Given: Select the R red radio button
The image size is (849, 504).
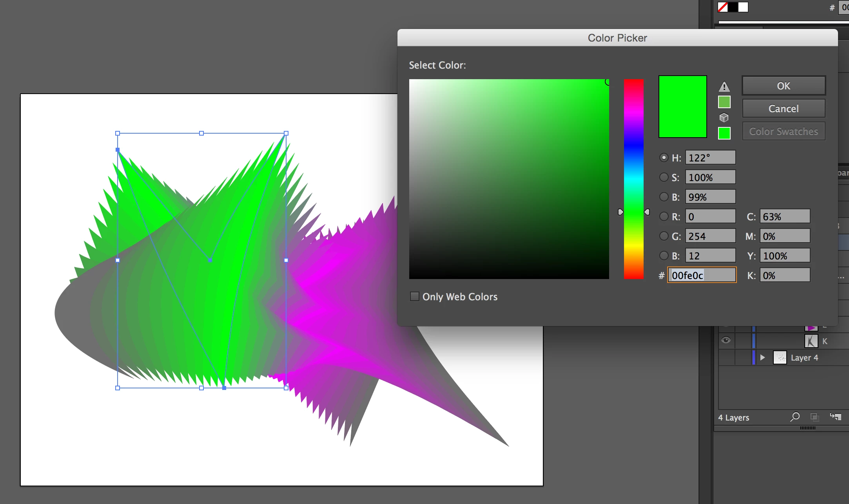Looking at the screenshot, I should point(664,216).
